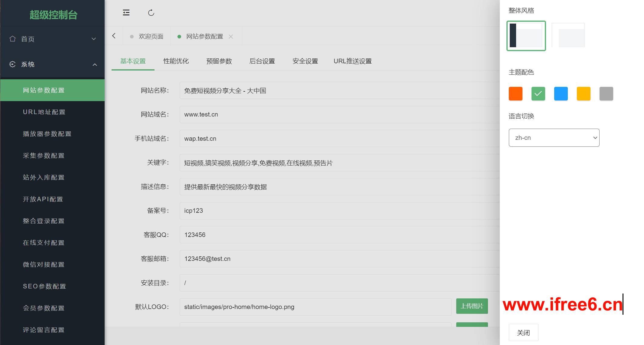
Task: Open the 安全设置 tab
Action: pyautogui.click(x=305, y=61)
